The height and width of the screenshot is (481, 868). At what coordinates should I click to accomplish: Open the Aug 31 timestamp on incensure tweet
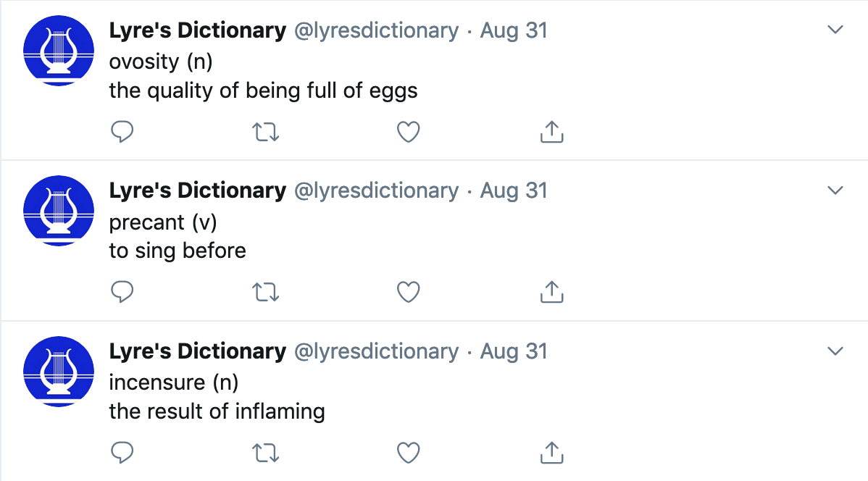pos(514,351)
